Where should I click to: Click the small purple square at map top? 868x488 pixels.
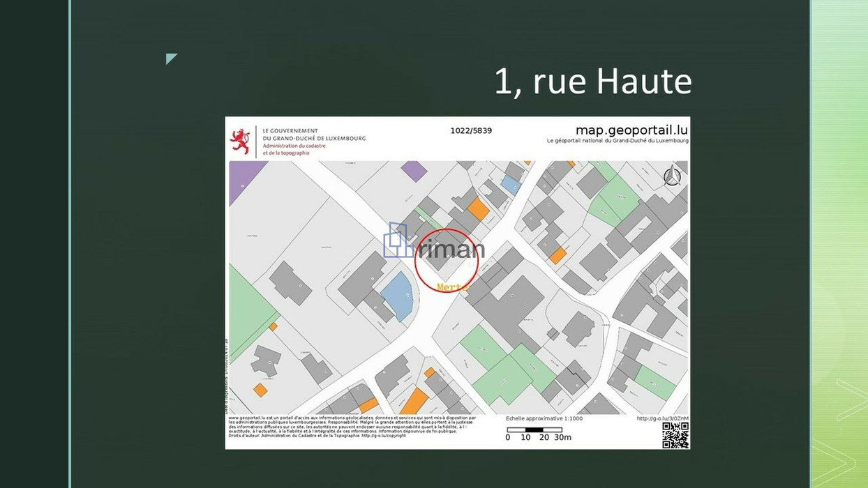tap(414, 170)
